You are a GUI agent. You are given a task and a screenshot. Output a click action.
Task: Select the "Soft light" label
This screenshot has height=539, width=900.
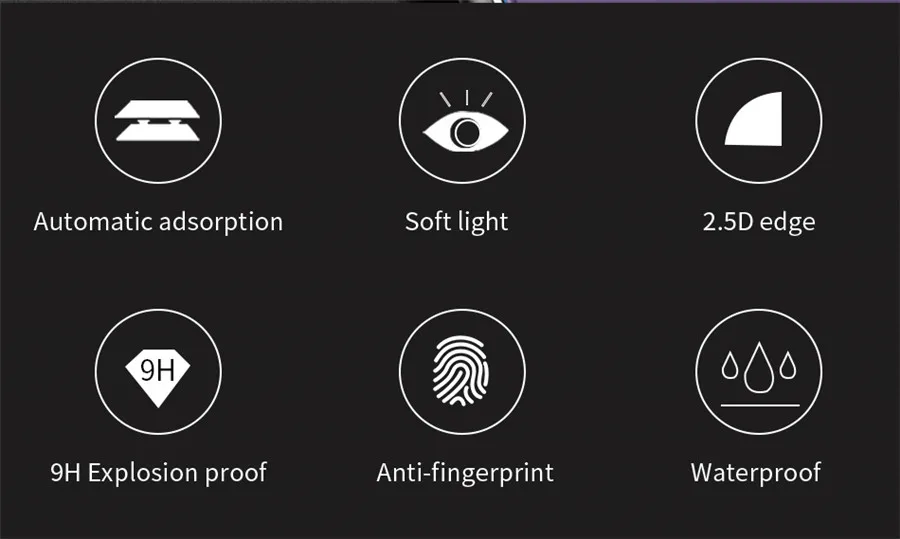[456, 221]
